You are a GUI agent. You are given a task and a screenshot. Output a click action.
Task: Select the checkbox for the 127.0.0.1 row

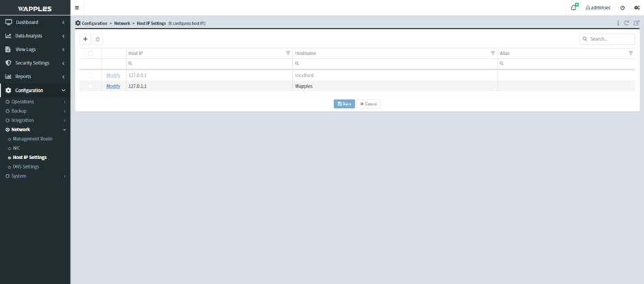91,75
